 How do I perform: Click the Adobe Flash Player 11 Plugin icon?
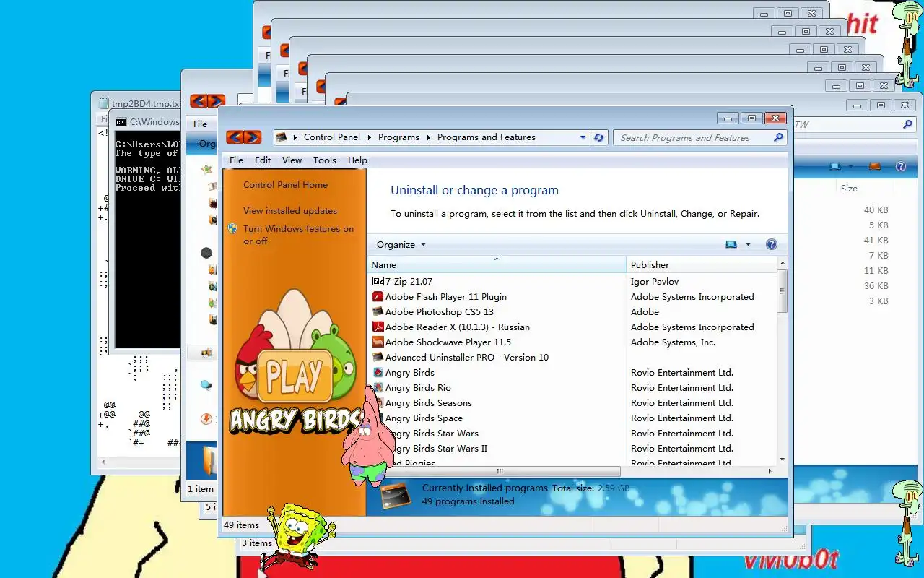coord(378,296)
